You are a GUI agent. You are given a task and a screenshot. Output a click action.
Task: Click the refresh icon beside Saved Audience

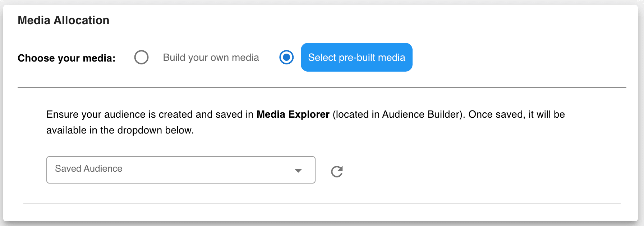pyautogui.click(x=337, y=172)
